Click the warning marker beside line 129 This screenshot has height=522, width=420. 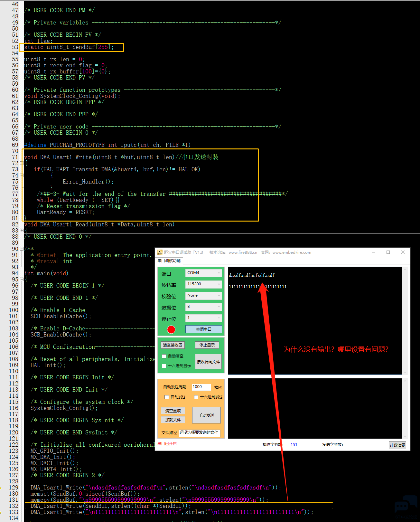(x=1, y=488)
